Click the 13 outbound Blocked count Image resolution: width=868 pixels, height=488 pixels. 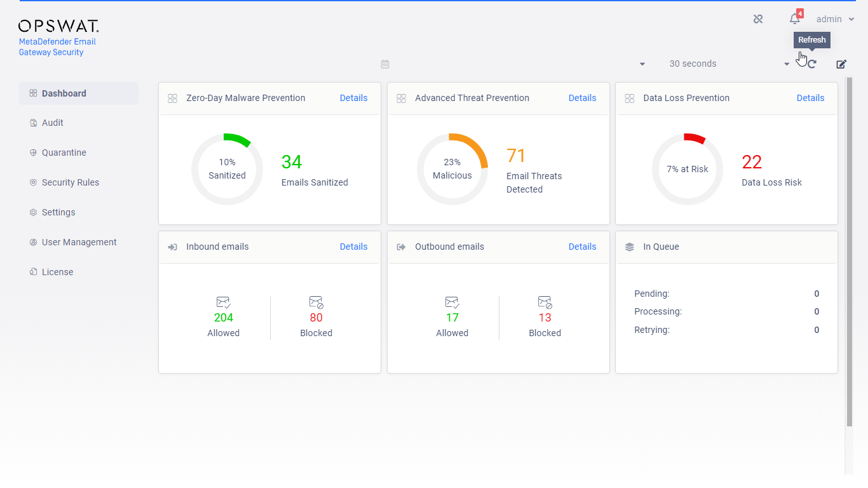[x=545, y=318]
